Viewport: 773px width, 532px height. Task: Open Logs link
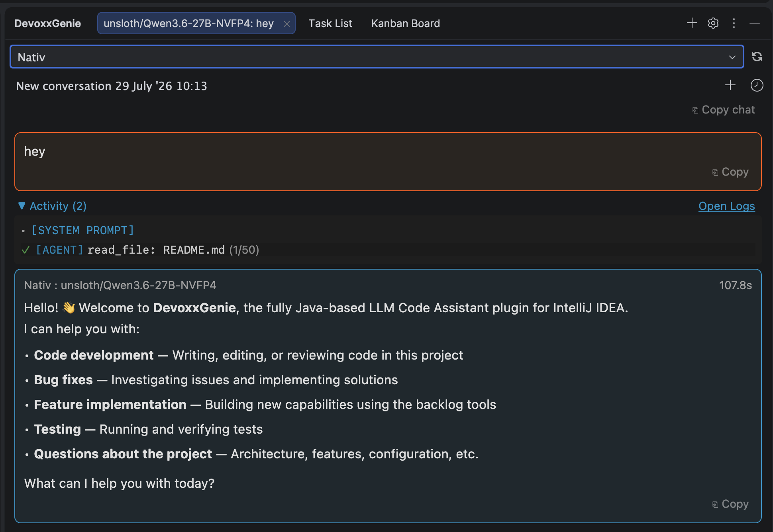(x=727, y=206)
